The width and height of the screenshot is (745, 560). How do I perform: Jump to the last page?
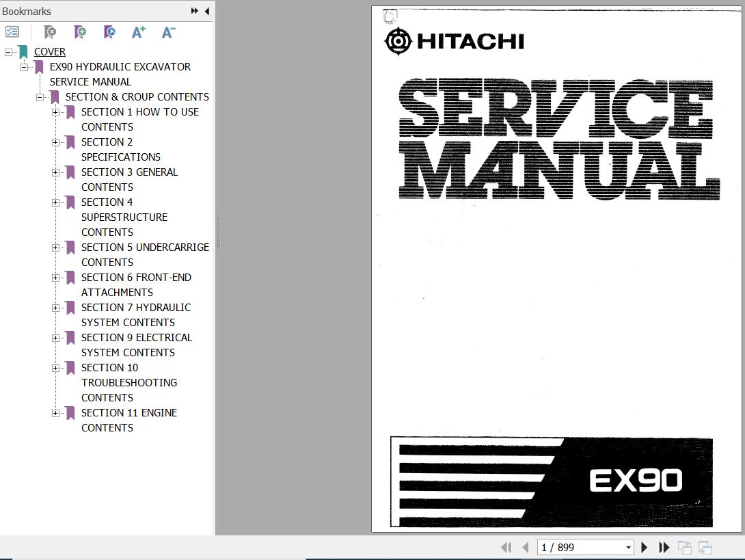(x=664, y=548)
